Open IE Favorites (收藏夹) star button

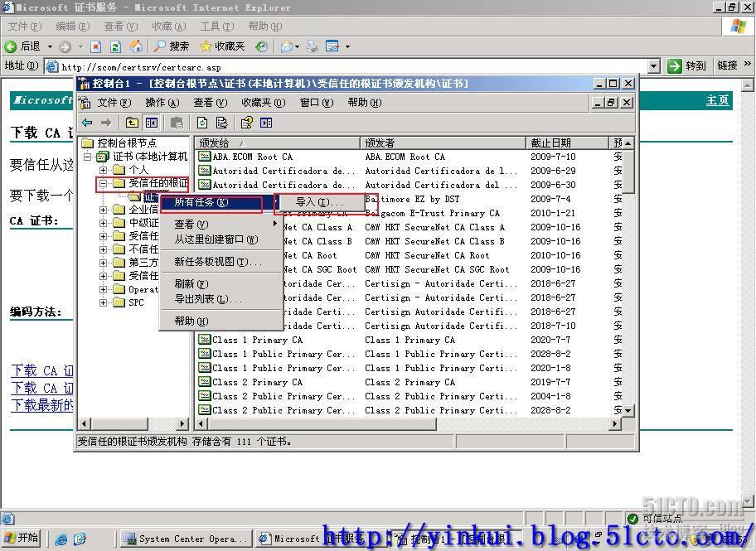click(222, 46)
